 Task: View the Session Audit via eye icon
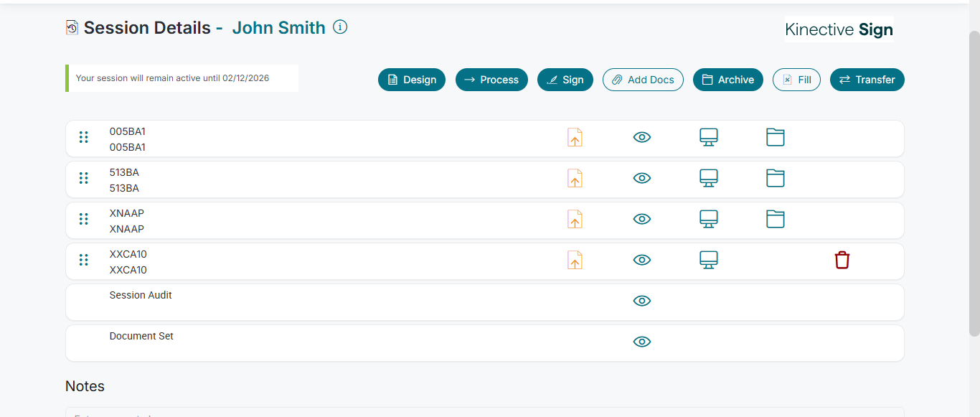642,301
